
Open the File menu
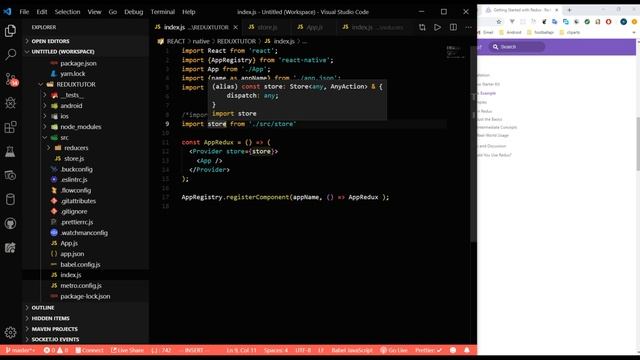[x=24, y=12]
